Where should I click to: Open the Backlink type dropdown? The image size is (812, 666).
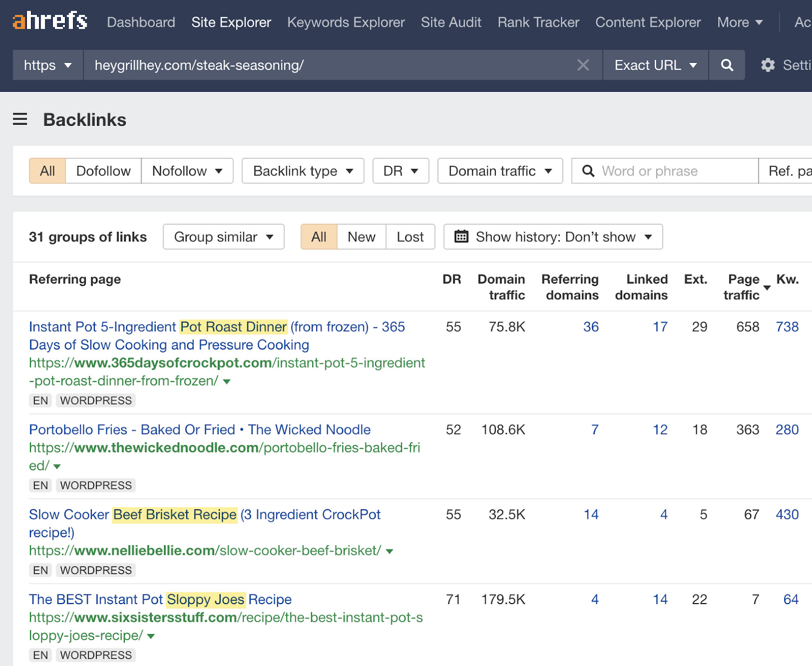tap(302, 171)
